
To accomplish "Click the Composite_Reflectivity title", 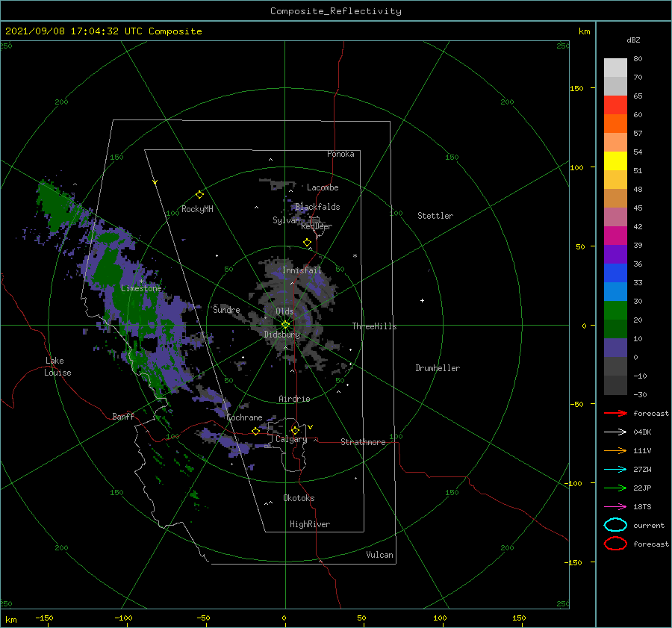I will (x=336, y=11).
